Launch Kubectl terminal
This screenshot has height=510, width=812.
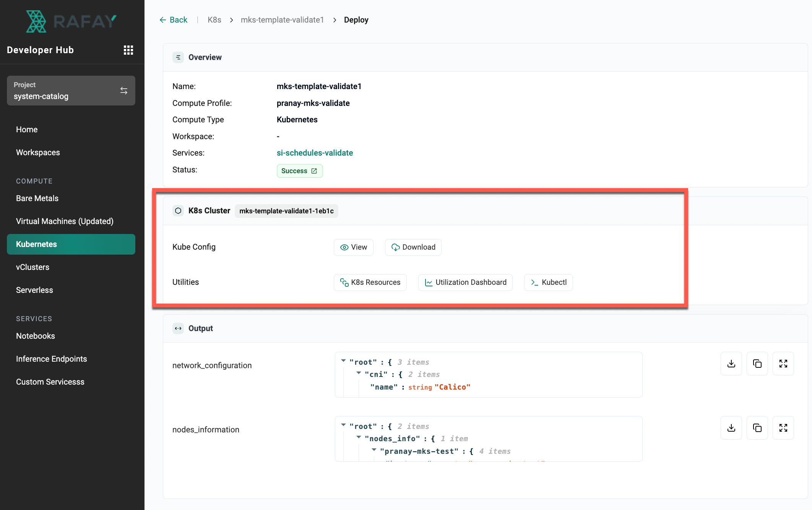[x=549, y=283]
